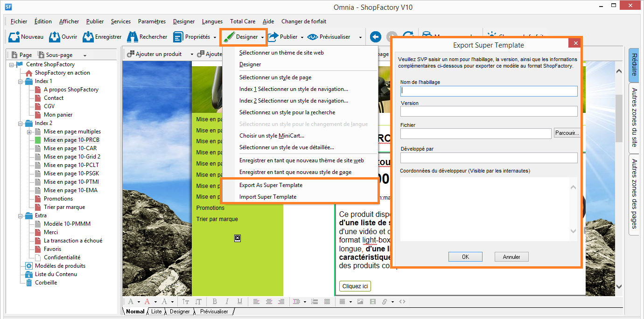Image resolution: width=644 pixels, height=319 pixels.
Task: Click the numbered list icon
Action: pos(314,302)
